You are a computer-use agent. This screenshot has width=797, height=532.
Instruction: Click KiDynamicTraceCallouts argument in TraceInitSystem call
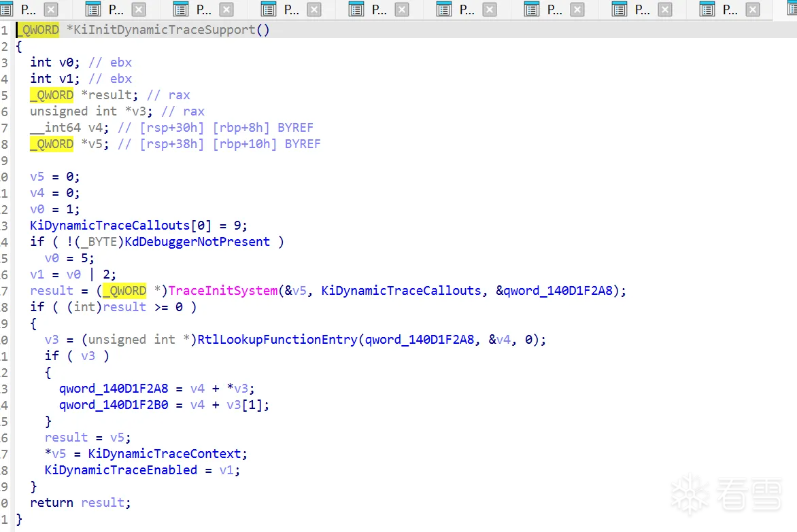[x=401, y=290]
